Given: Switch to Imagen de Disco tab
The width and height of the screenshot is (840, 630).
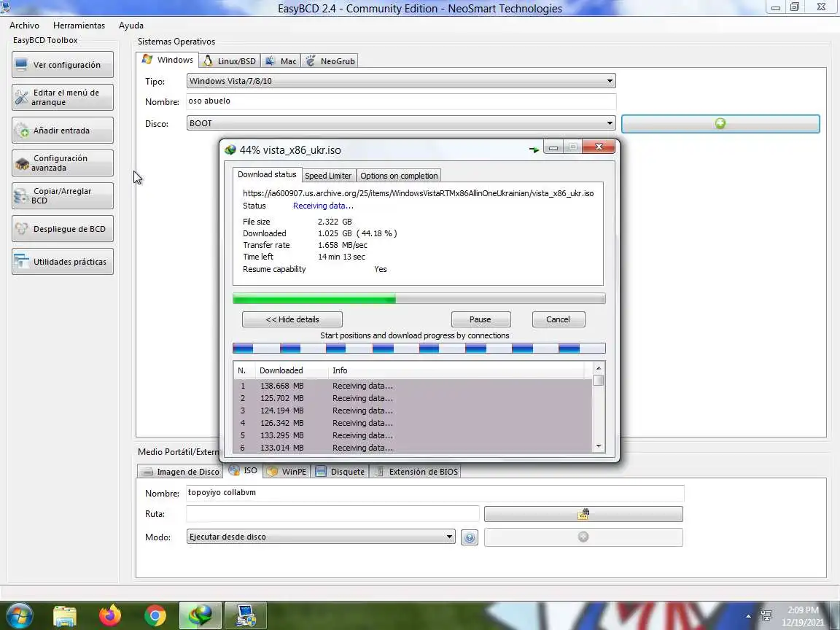Looking at the screenshot, I should tap(180, 472).
